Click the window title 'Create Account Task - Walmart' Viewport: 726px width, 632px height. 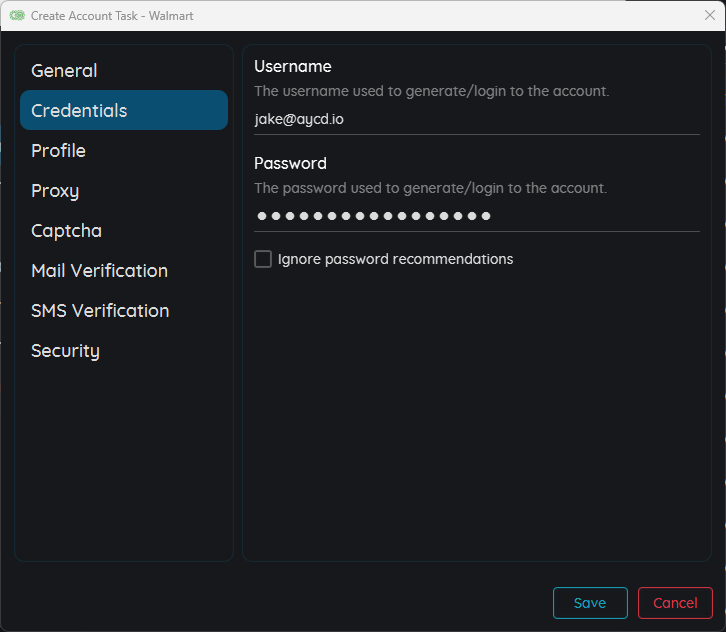point(112,16)
